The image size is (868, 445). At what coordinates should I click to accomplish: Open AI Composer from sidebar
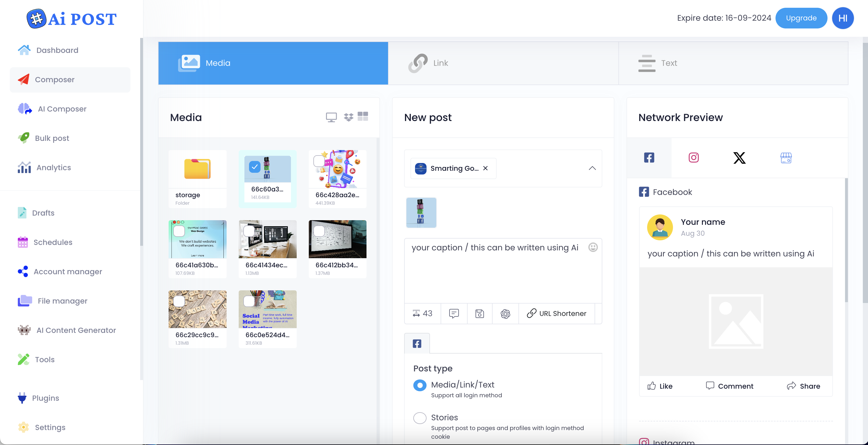pos(62,109)
